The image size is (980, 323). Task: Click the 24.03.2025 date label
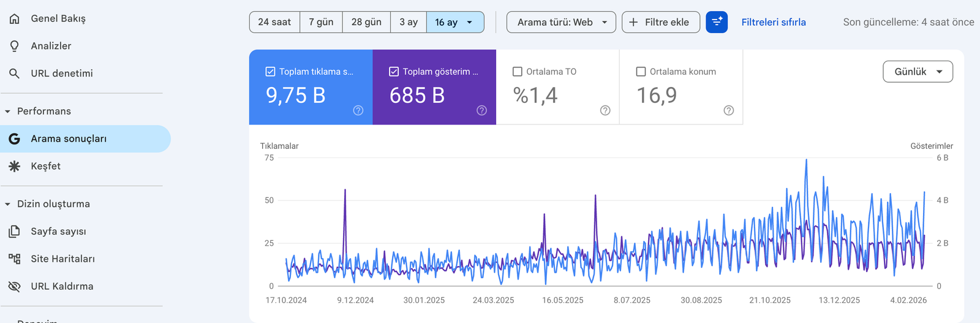(493, 300)
